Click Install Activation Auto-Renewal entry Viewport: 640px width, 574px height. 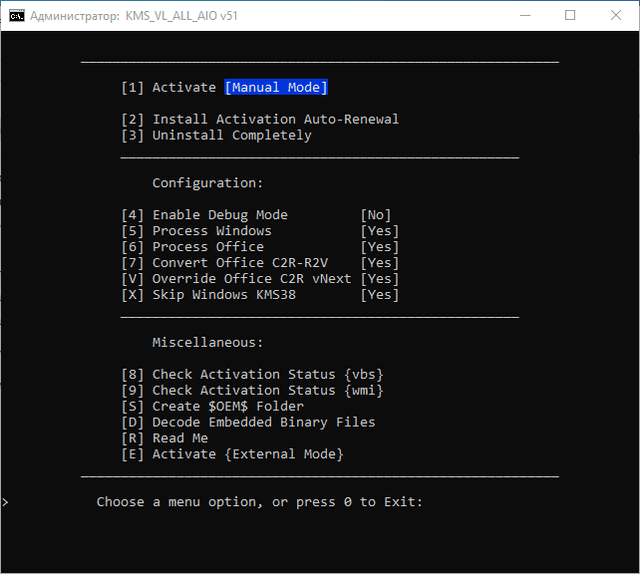(260, 119)
